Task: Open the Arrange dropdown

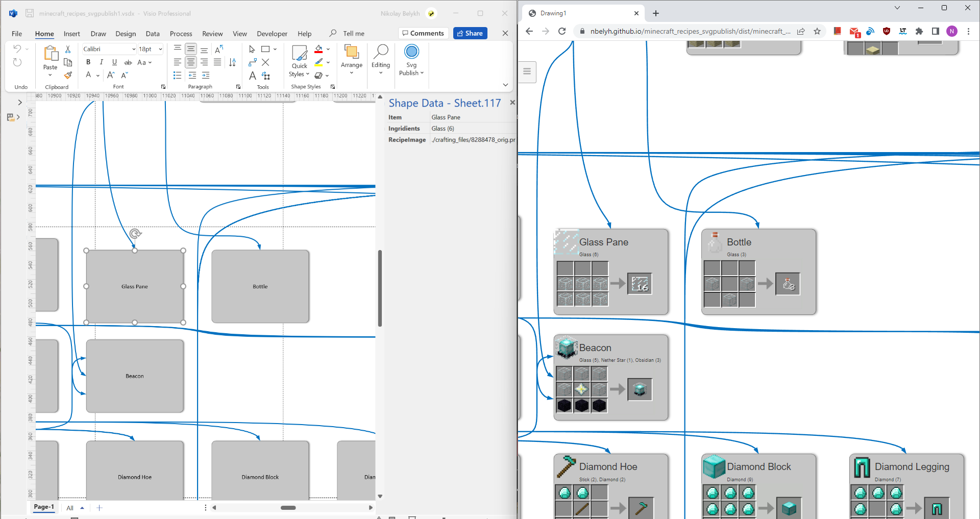Action: tap(352, 60)
